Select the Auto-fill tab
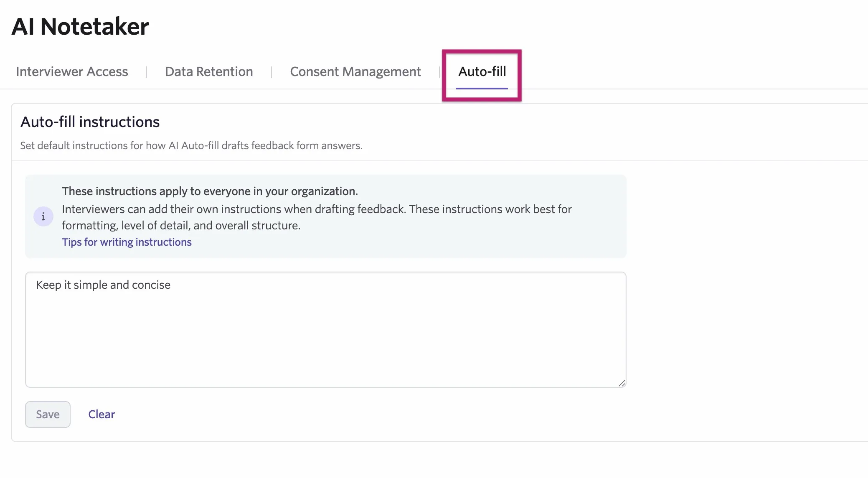 [482, 71]
